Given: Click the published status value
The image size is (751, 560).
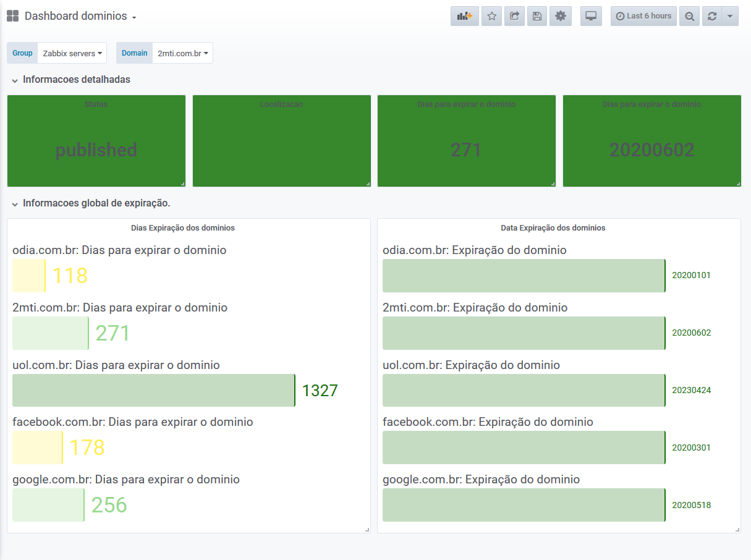Looking at the screenshot, I should coord(96,150).
